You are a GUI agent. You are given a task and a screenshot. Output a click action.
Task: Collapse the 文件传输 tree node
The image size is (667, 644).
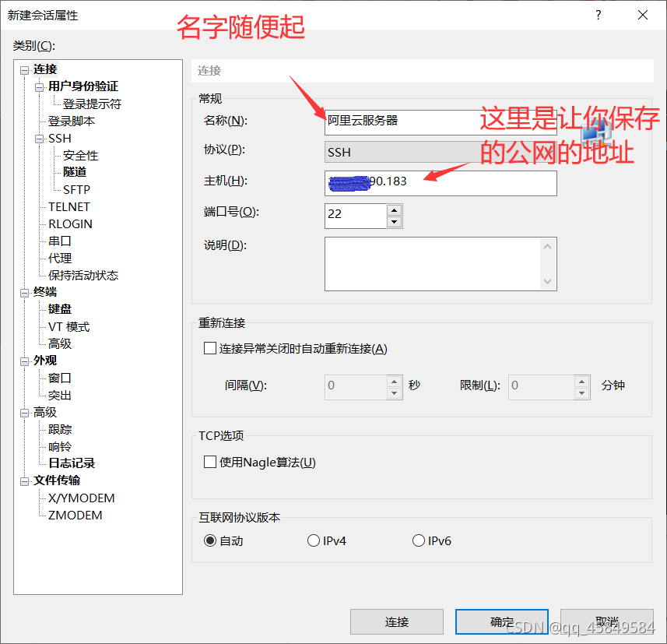[25, 481]
